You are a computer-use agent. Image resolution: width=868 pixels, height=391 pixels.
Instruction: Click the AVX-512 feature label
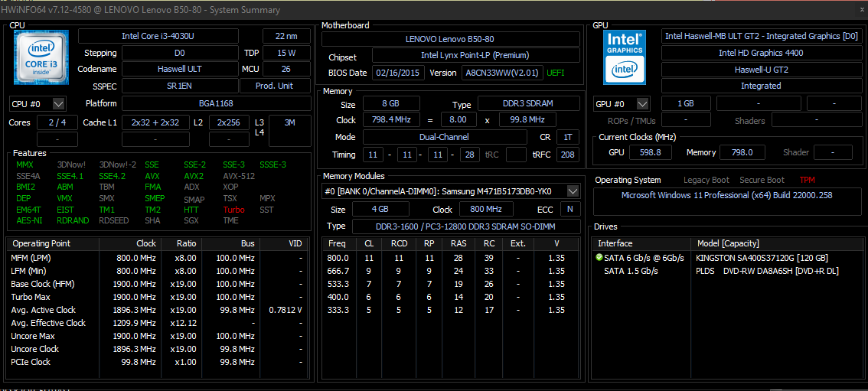pyautogui.click(x=239, y=176)
